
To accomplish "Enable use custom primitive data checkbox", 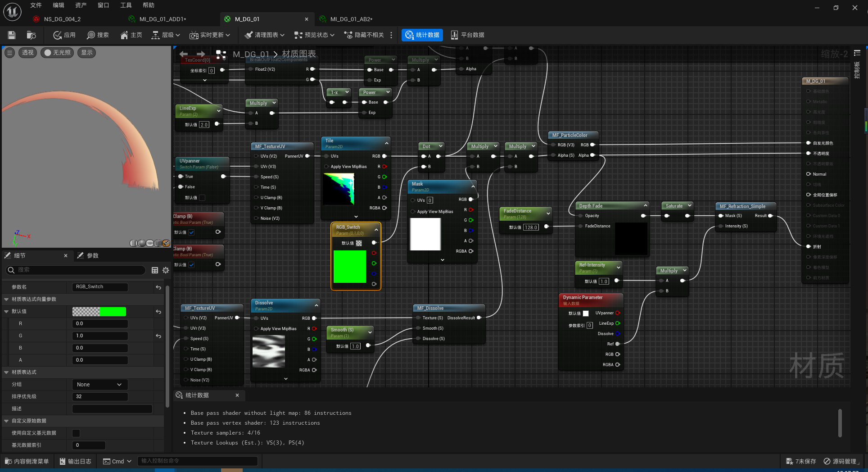I will point(76,433).
